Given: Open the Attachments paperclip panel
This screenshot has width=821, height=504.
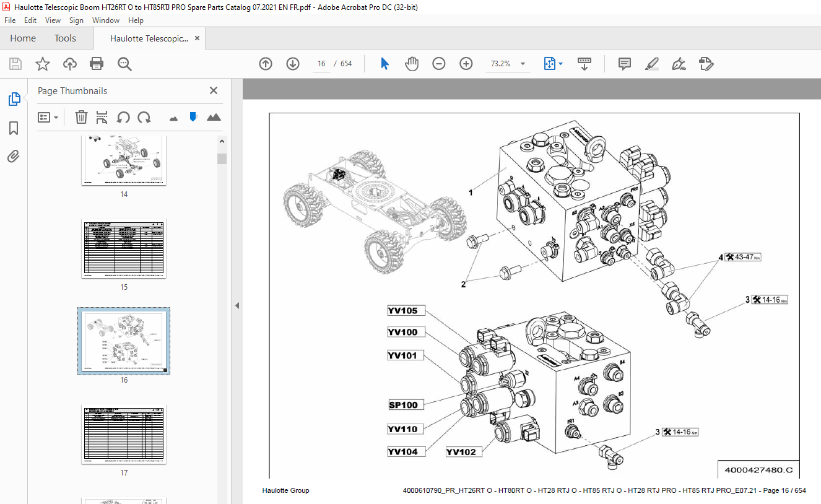Looking at the screenshot, I should tap(14, 157).
